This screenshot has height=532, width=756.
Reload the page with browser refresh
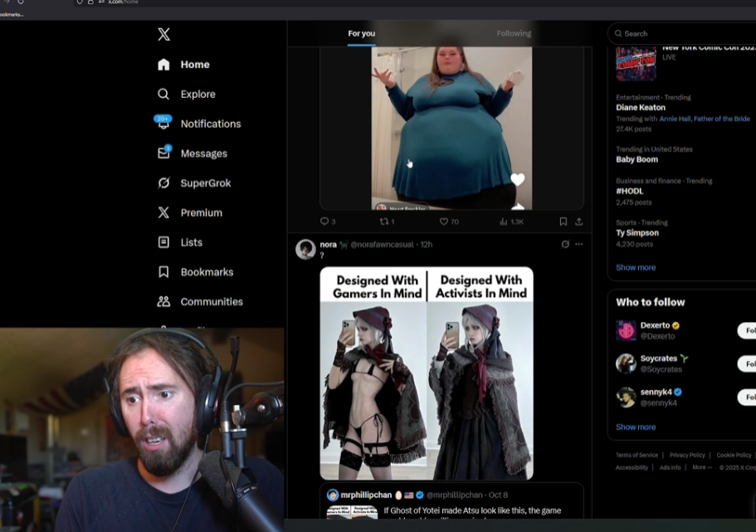point(21,2)
